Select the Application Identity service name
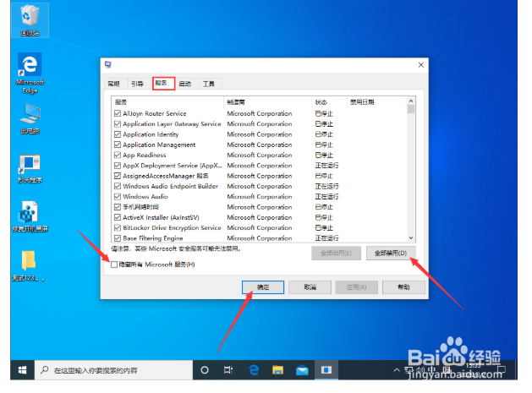532x393 pixels. tap(151, 134)
